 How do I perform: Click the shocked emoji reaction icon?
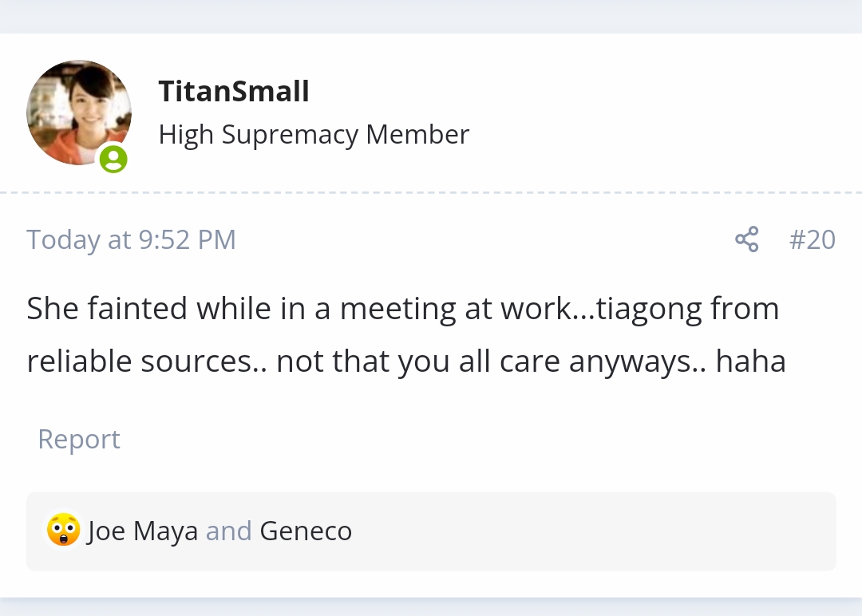click(63, 531)
